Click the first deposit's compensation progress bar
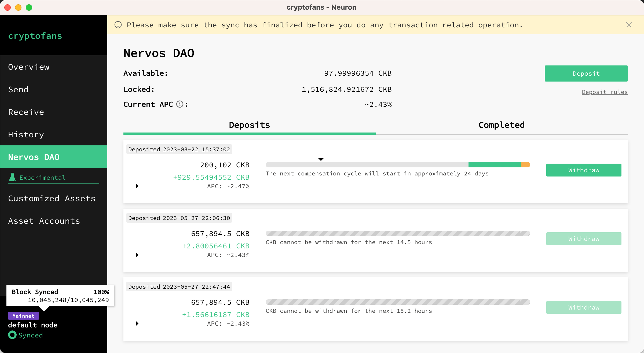 (x=398, y=165)
